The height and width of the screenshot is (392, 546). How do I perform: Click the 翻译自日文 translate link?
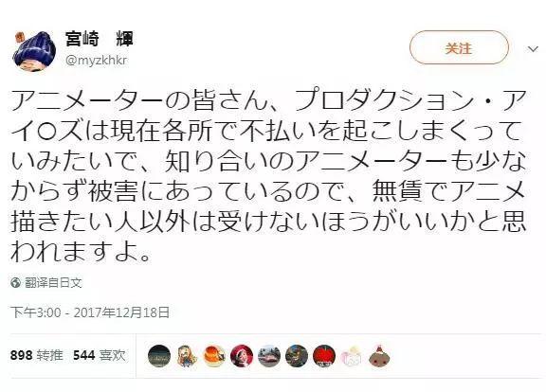[x=53, y=282]
